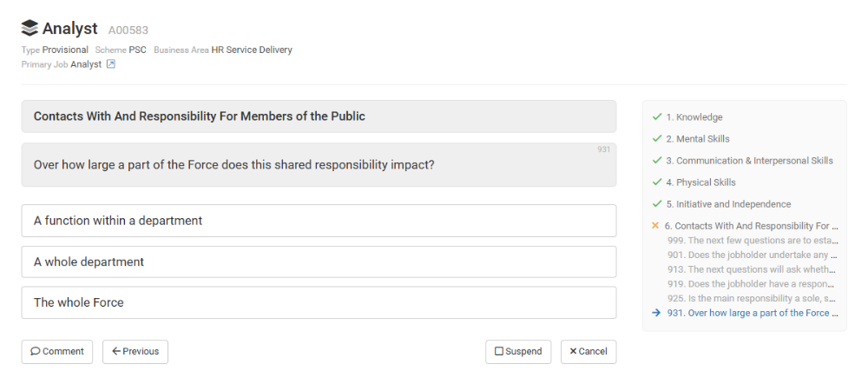Go to question 925 in sidebar
868x391 pixels.
(x=752, y=298)
